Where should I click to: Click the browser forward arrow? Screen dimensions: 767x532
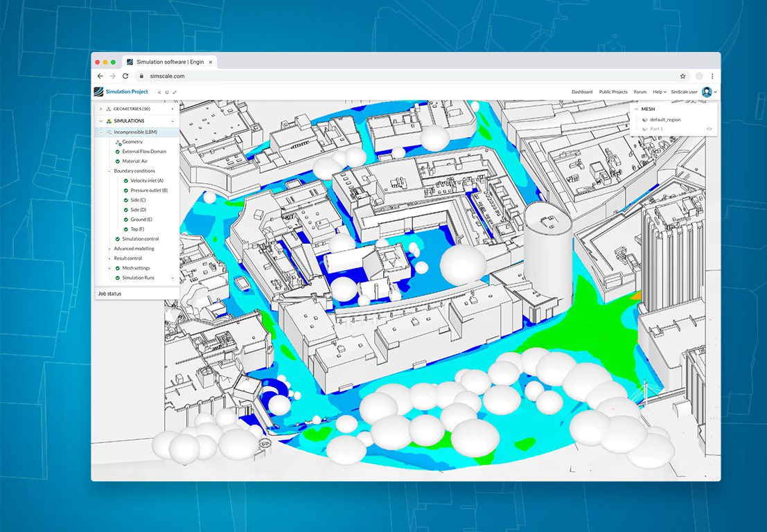(112, 76)
